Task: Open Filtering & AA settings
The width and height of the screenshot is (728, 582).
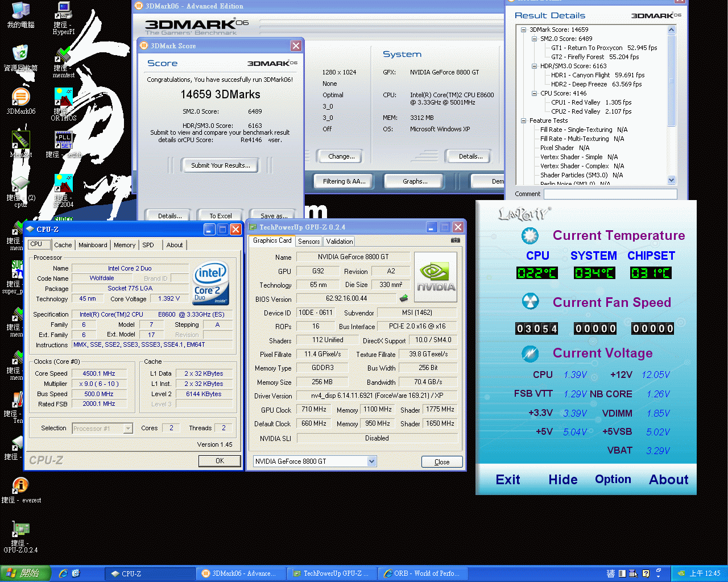Action: (x=344, y=181)
